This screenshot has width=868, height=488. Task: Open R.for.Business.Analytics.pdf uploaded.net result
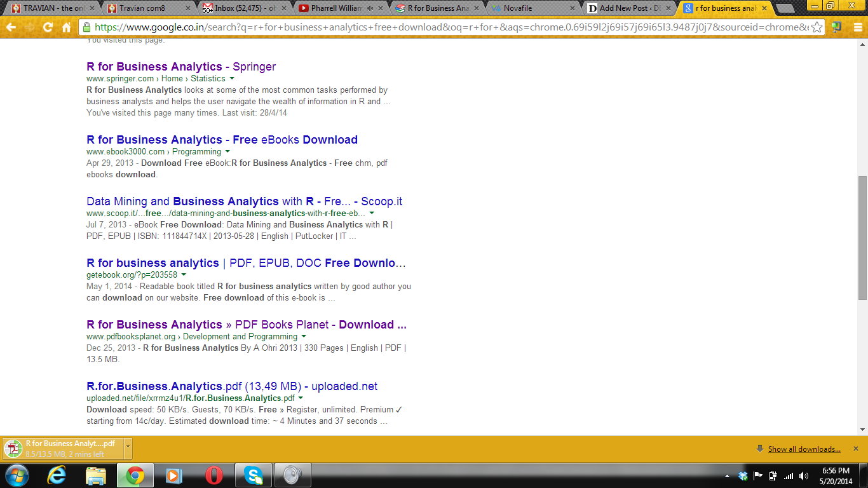[232, 386]
